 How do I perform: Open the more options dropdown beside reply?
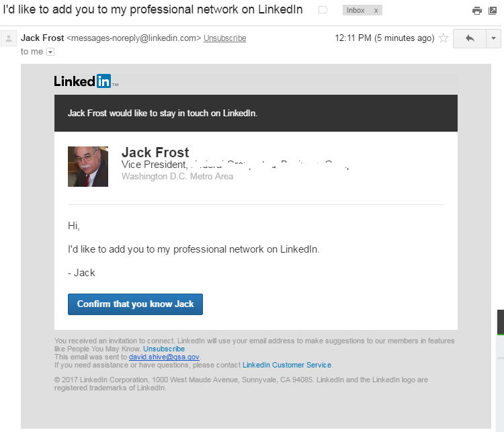(x=493, y=38)
